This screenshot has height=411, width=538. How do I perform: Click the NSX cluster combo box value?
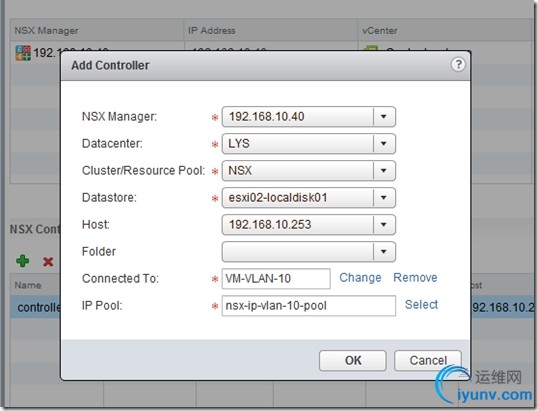click(x=240, y=171)
